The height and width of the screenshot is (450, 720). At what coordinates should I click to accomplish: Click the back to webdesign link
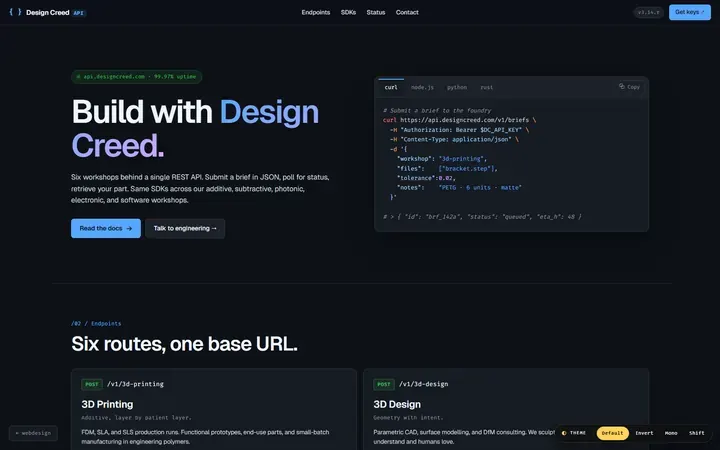33,433
